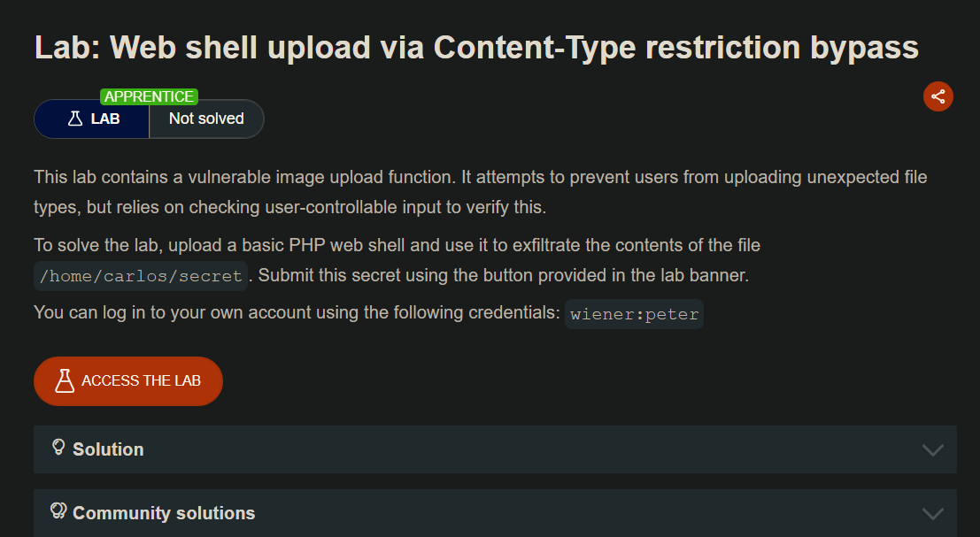Screen dimensions: 980x537
Task: Click the green APPRENTICE difficulty badge
Action: point(149,96)
